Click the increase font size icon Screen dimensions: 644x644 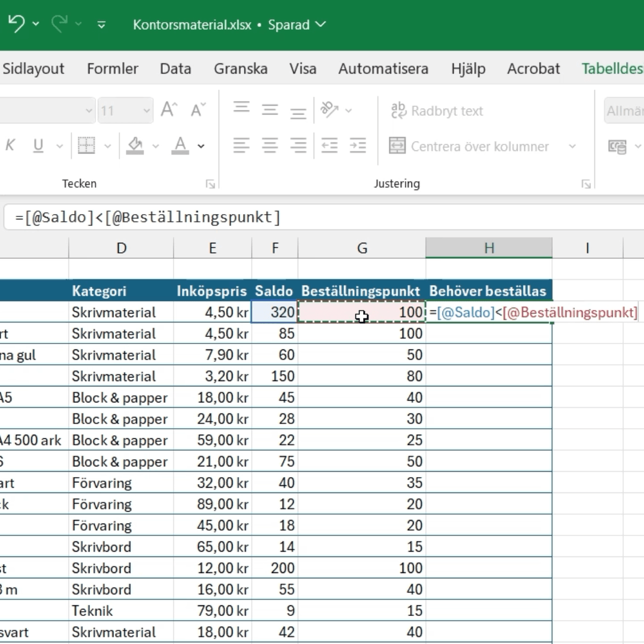(x=169, y=110)
